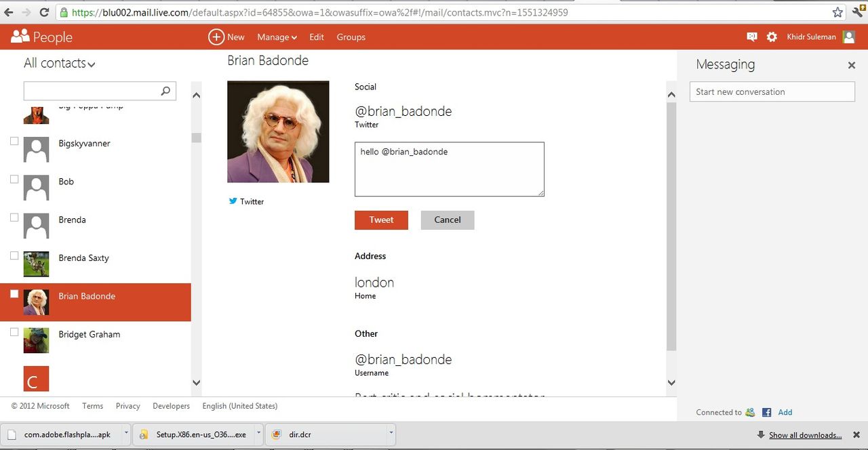Open Chrome wrench menu
Viewport: 868px width, 450px height.
859,12
